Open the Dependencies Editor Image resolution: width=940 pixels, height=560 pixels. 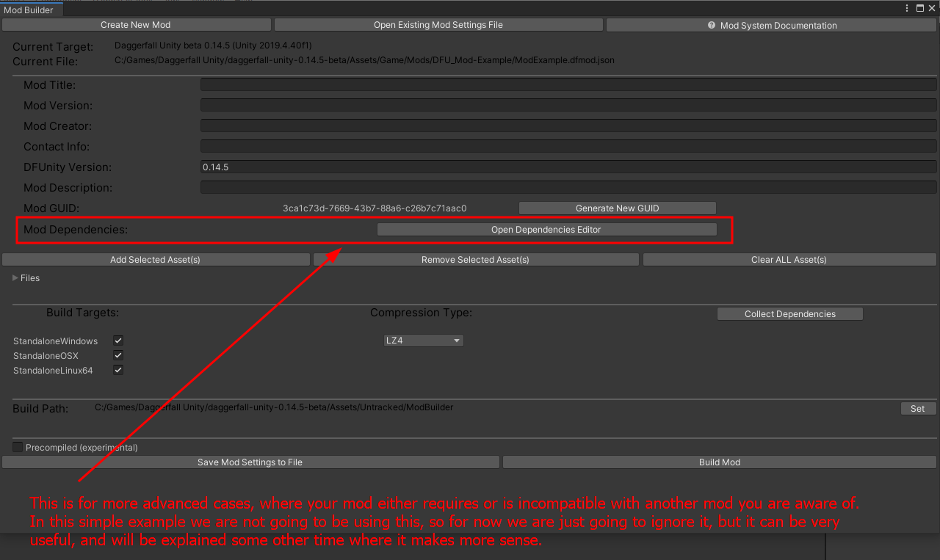[x=546, y=230]
